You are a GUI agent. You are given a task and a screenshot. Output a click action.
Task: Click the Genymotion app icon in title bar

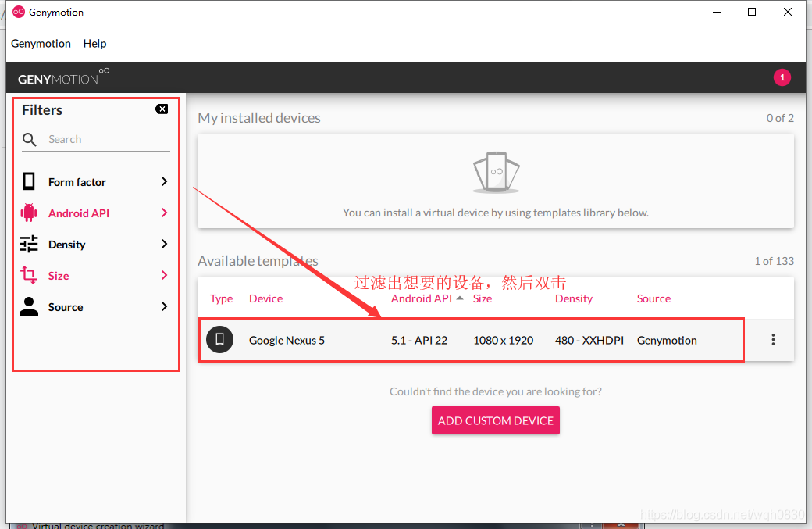pyautogui.click(x=19, y=12)
